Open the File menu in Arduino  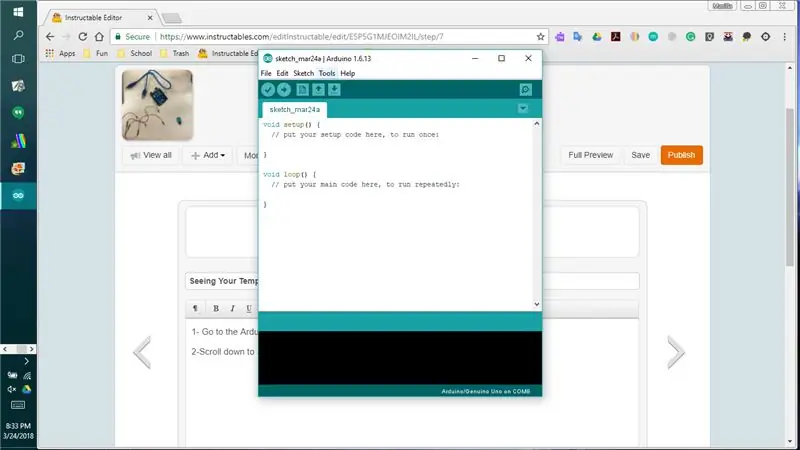tap(266, 73)
